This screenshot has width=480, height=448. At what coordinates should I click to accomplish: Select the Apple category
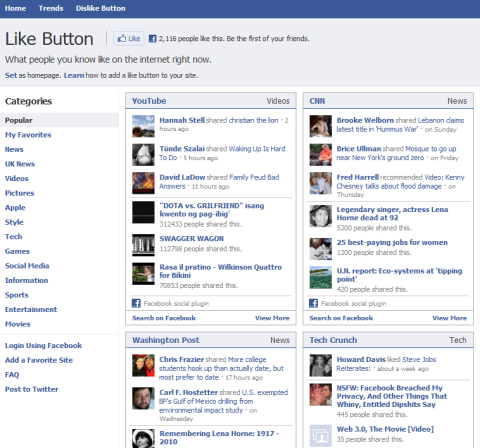(15, 207)
